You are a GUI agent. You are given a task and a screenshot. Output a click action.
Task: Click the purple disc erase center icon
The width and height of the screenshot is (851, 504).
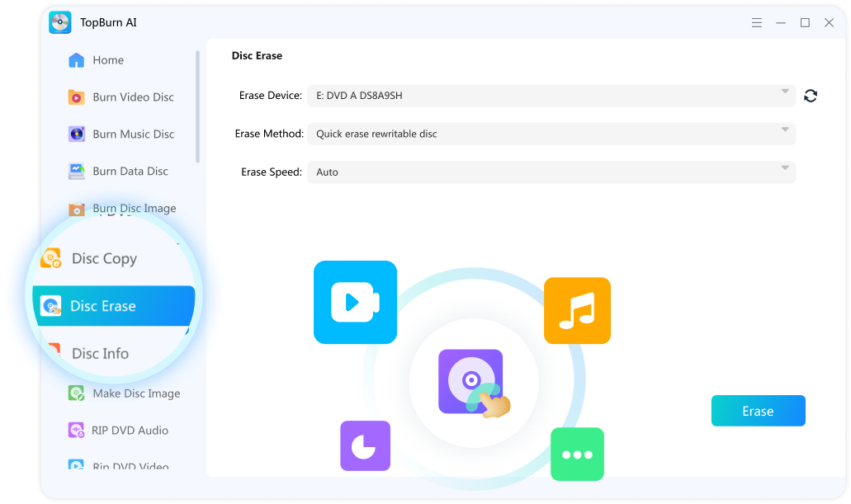470,380
